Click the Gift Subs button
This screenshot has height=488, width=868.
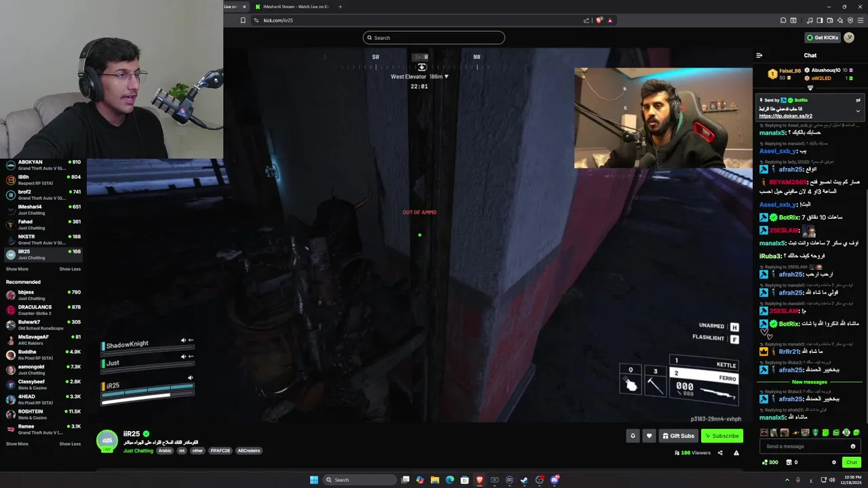(x=677, y=436)
